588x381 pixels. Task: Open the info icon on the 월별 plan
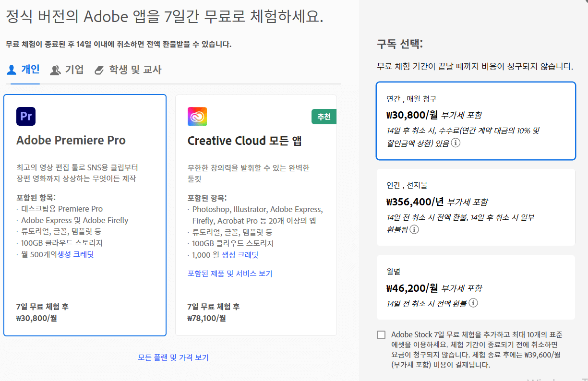472,302
